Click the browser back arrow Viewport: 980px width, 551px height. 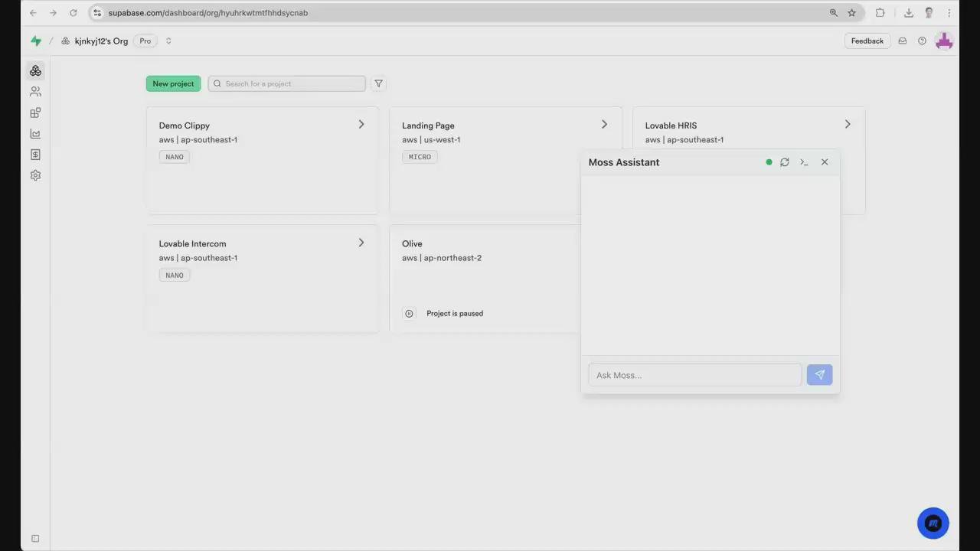pos(33,13)
